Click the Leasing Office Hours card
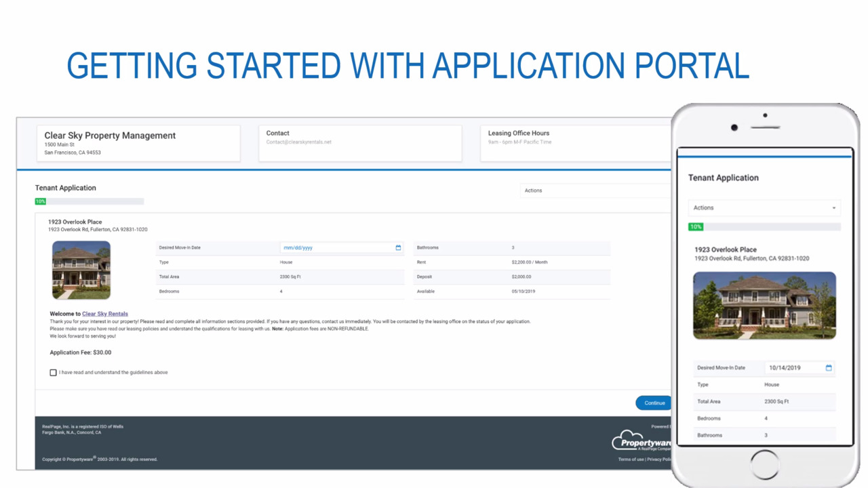Image resolution: width=868 pixels, height=488 pixels. [575, 143]
